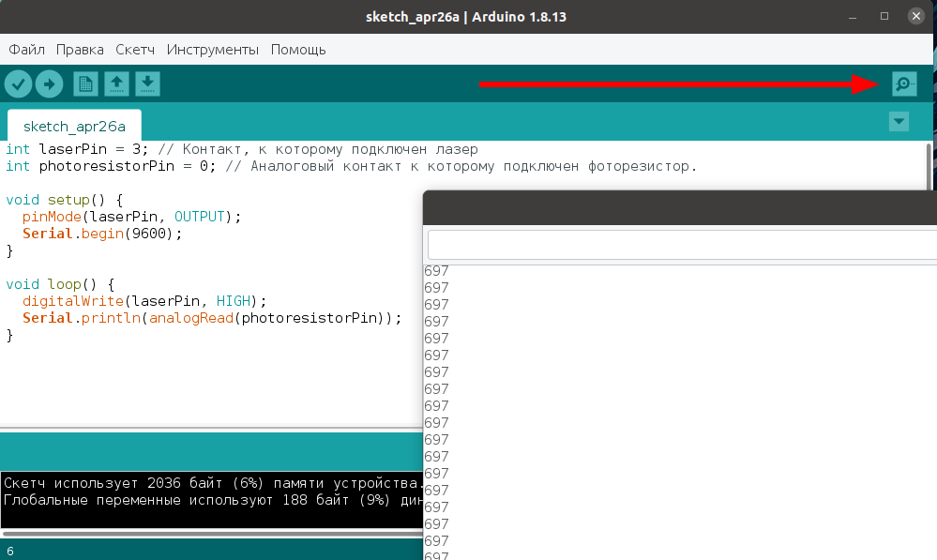Click the Serial Monitor window title bar
Screen dimensions: 937x560
point(679,207)
